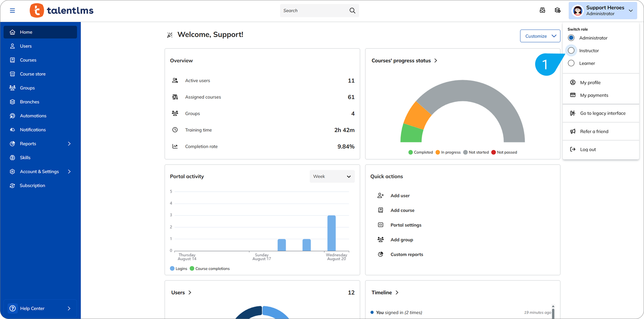The width and height of the screenshot is (644, 319).
Task: Click the layered stack icon in the header
Action: [x=557, y=10]
